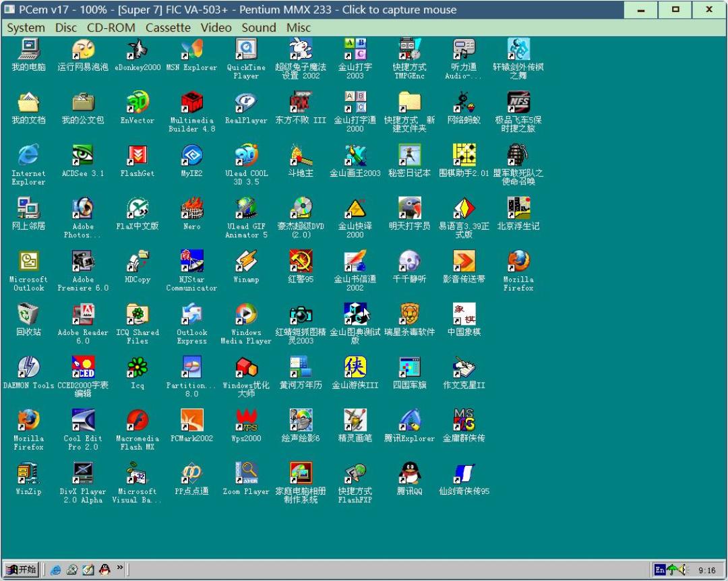Select the Icq flower icon
This screenshot has height=581, width=728.
click(138, 373)
